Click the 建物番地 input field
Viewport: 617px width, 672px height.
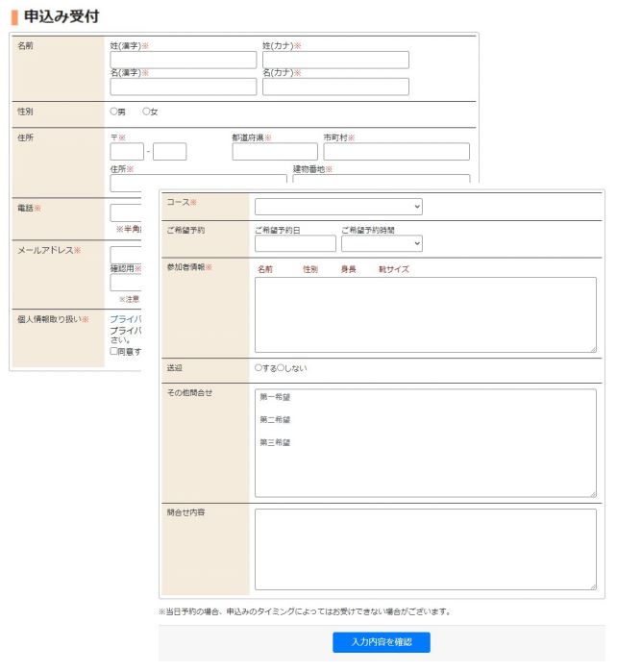(x=382, y=179)
